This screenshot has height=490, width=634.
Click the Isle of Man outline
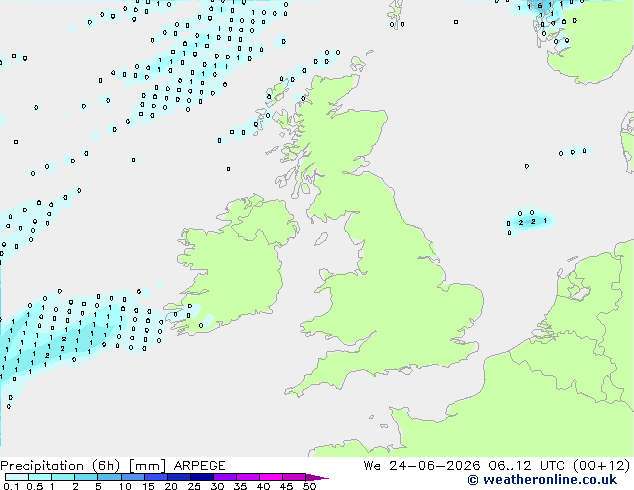point(321,239)
